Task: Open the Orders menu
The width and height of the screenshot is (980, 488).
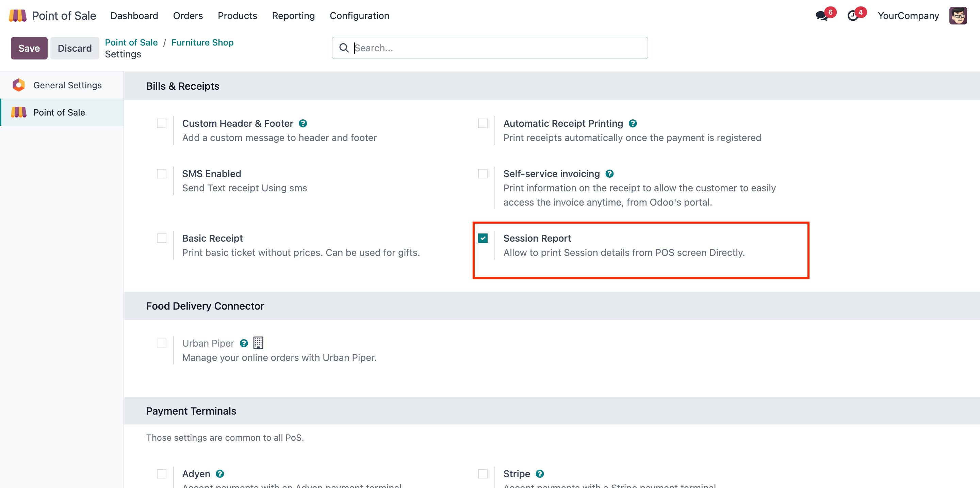Action: pos(187,16)
